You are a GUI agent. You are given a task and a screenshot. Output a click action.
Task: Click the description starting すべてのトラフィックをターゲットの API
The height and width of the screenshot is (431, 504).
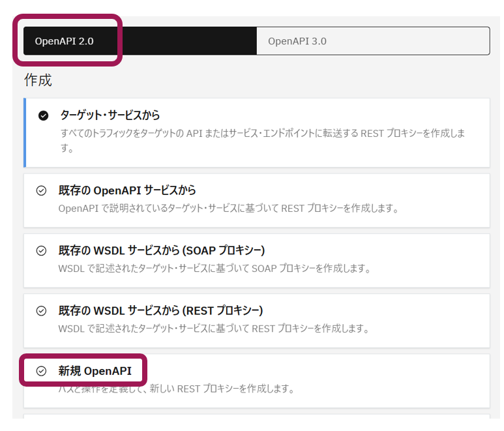(x=263, y=140)
